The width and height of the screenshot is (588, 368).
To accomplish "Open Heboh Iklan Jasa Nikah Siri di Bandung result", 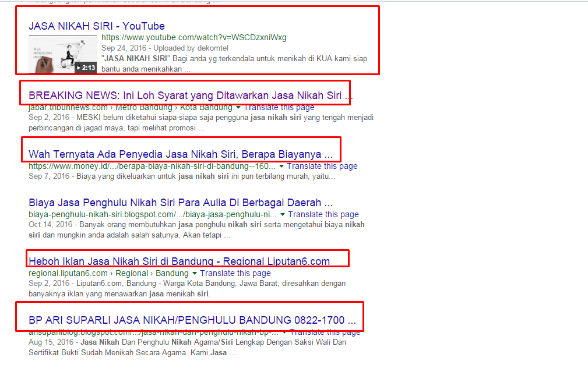I will 179,261.
